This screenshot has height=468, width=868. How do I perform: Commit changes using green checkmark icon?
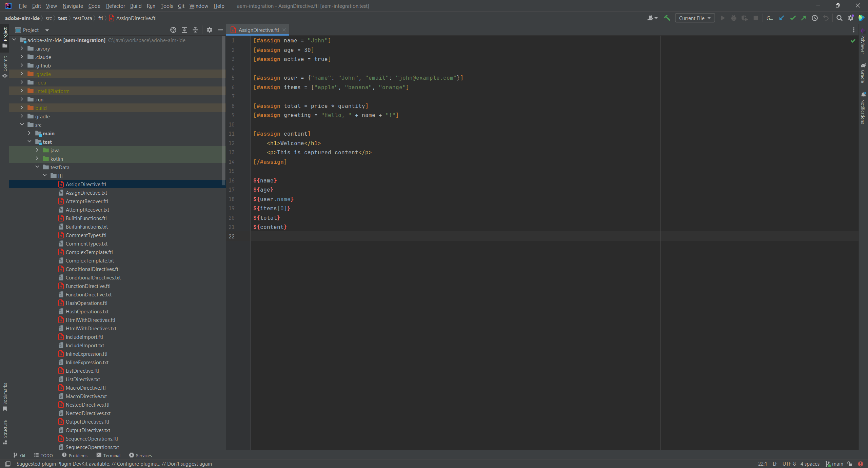[793, 18]
